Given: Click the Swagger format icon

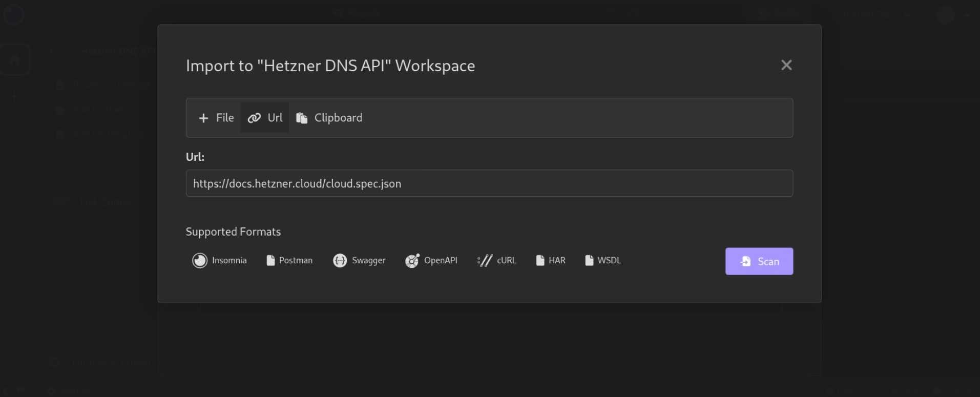Looking at the screenshot, I should coord(340,261).
